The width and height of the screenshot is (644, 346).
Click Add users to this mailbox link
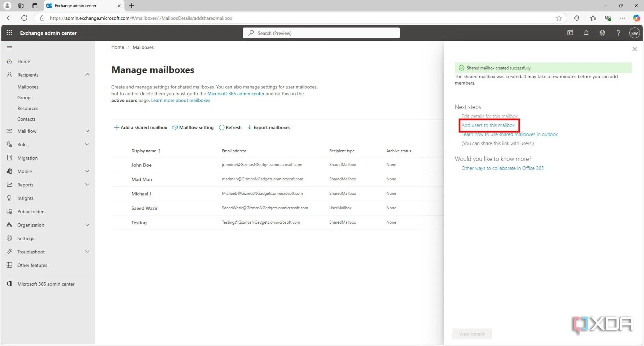pyautogui.click(x=488, y=125)
